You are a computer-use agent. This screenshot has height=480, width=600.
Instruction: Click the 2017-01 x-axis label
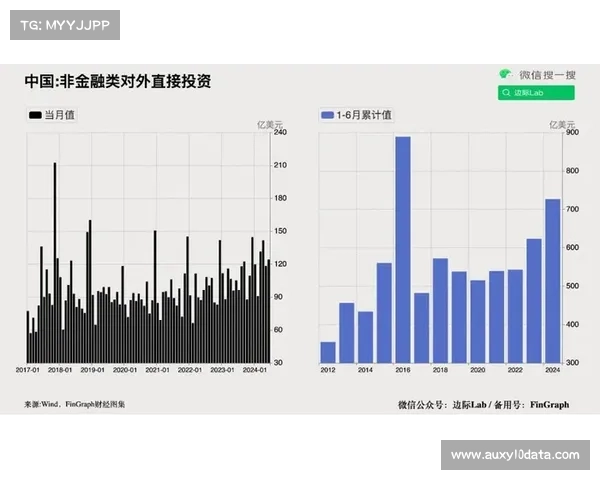point(28,370)
